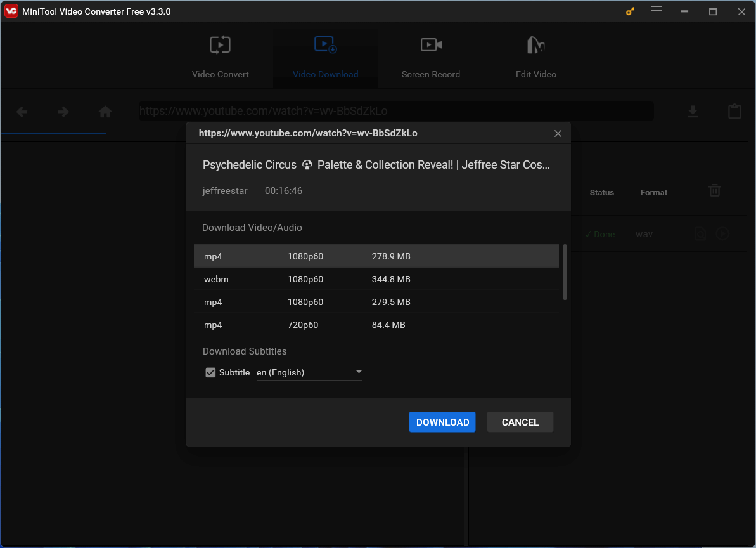Click the play icon on the wav row
Screen dimensions: 756x548
point(722,234)
